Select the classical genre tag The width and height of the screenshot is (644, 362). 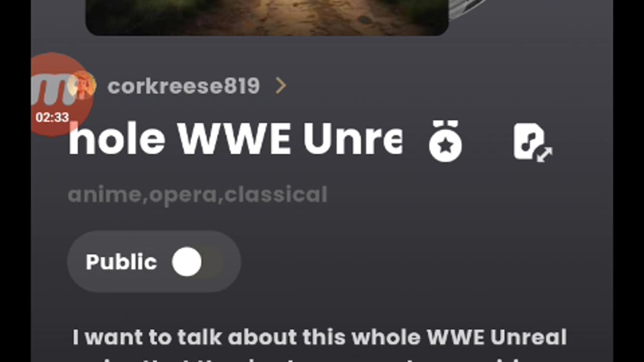(x=276, y=194)
